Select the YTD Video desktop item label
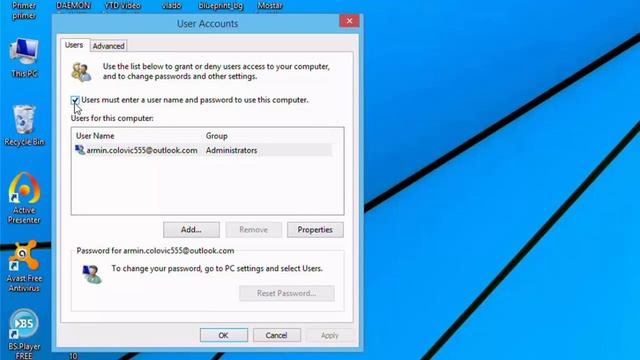 tap(122, 6)
